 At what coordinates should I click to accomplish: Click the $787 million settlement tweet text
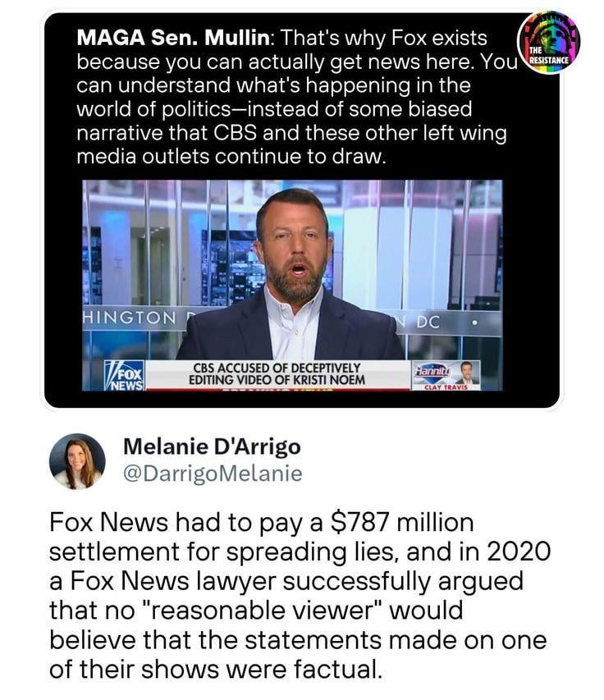298,596
